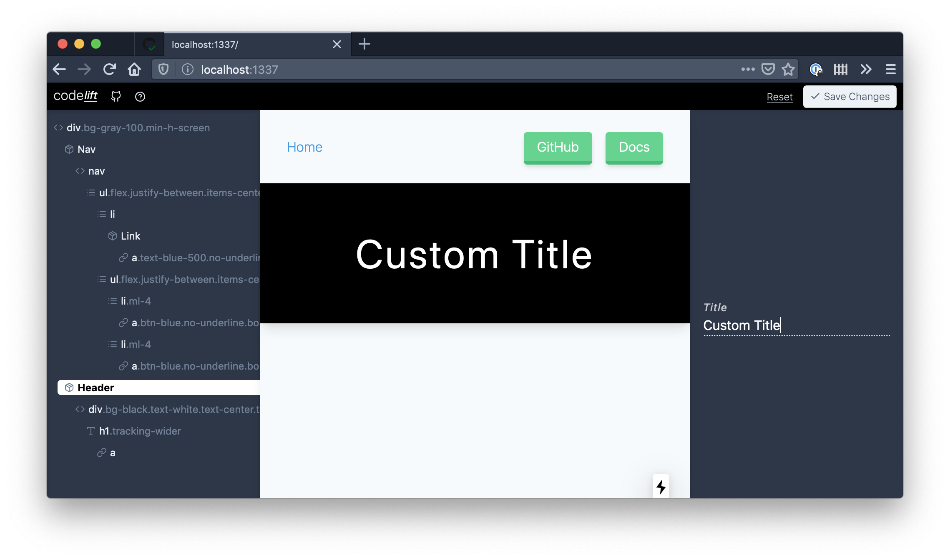Open the help question mark icon
The width and height of the screenshot is (950, 560).
140,97
